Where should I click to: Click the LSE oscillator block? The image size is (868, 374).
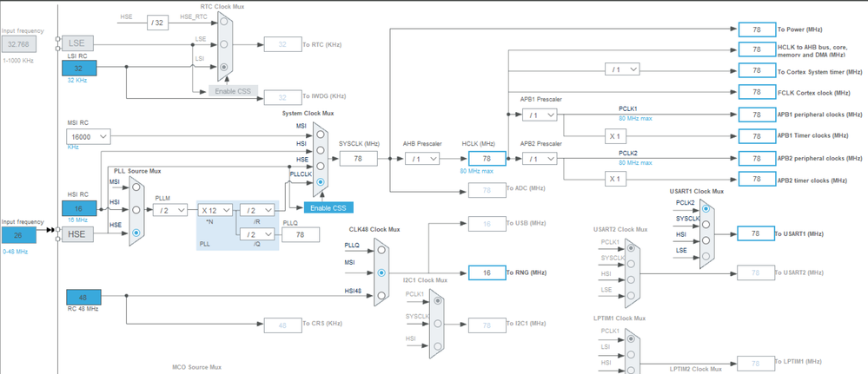click(x=77, y=43)
